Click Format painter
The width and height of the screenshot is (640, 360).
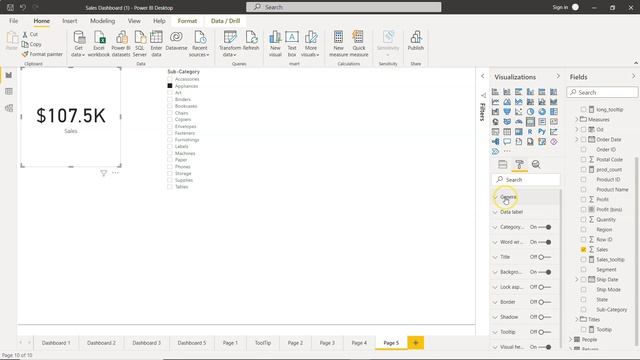pyautogui.click(x=42, y=54)
